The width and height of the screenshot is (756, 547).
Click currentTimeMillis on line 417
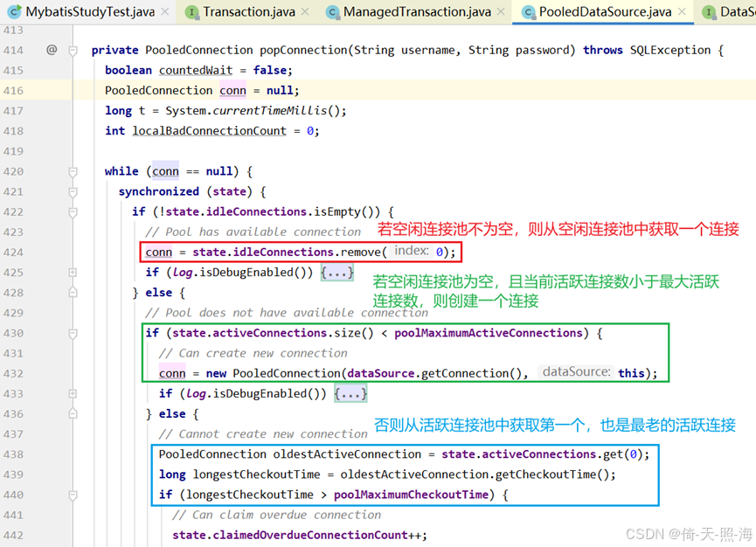269,111
